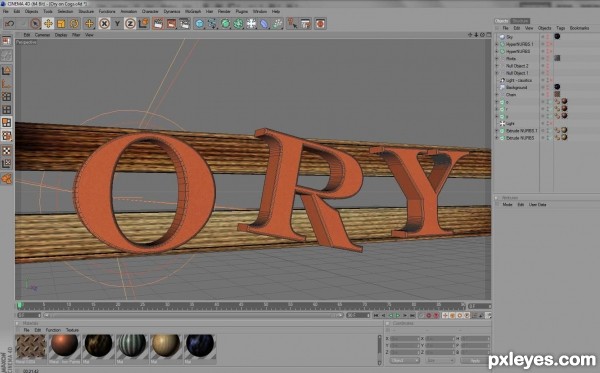Toggle visibility dot of Chain object
600x373 pixels.
543,94
